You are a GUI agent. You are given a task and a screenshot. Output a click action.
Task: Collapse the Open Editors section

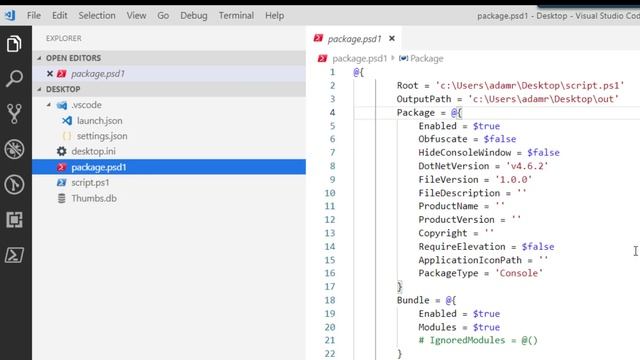coord(40,58)
